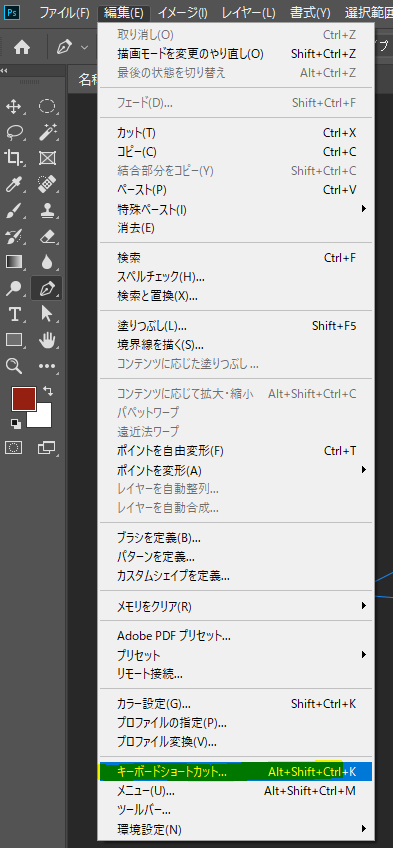Choose ブラシを定義(B)... menu item
Viewport: 393px width, 848px height.
pyautogui.click(x=235, y=538)
